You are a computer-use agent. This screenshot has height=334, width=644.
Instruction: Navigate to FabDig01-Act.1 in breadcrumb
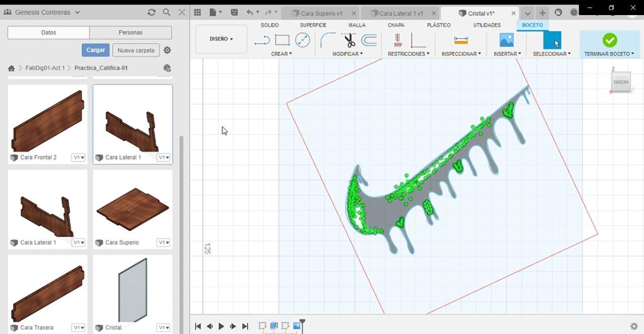[45, 68]
